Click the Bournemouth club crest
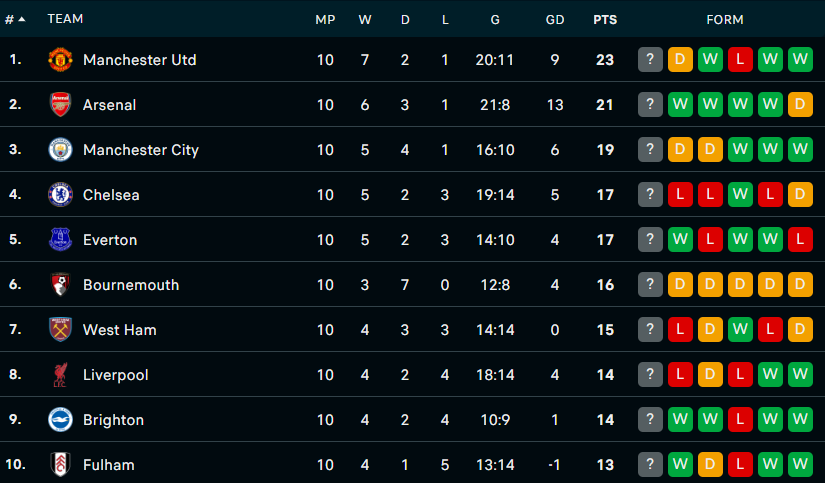The width and height of the screenshot is (825, 483). [61, 285]
